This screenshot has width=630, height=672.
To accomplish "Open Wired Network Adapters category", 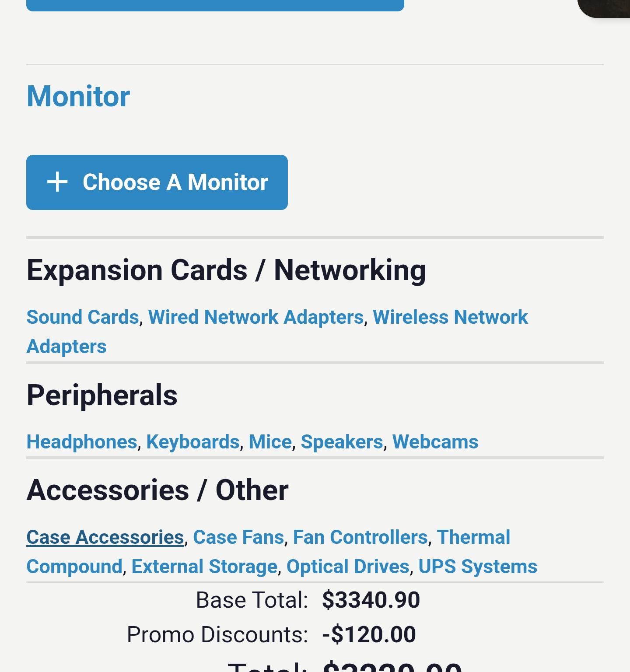I will pos(256,317).
